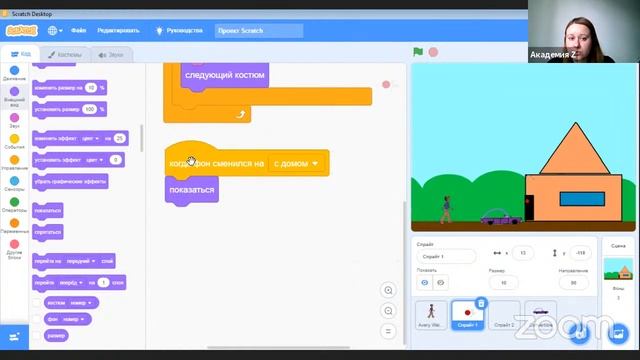Select the Движение blocks category circle
Viewport: 640px width, 360px height.
point(14,71)
